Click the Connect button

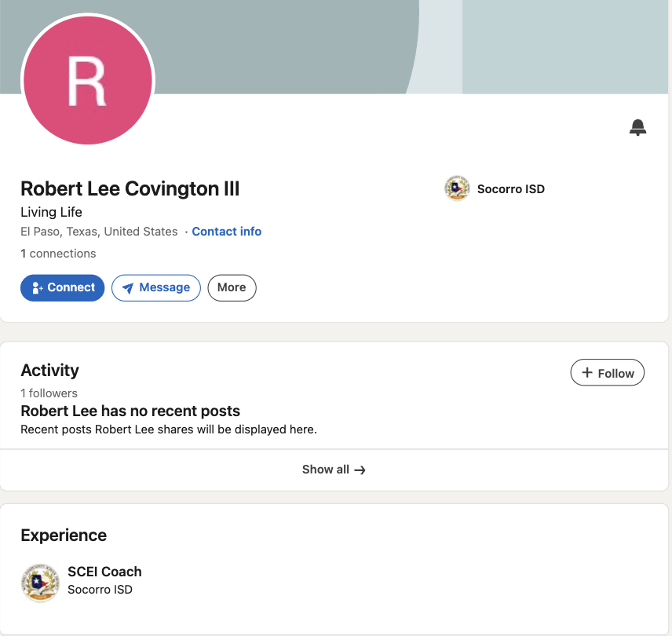(63, 287)
